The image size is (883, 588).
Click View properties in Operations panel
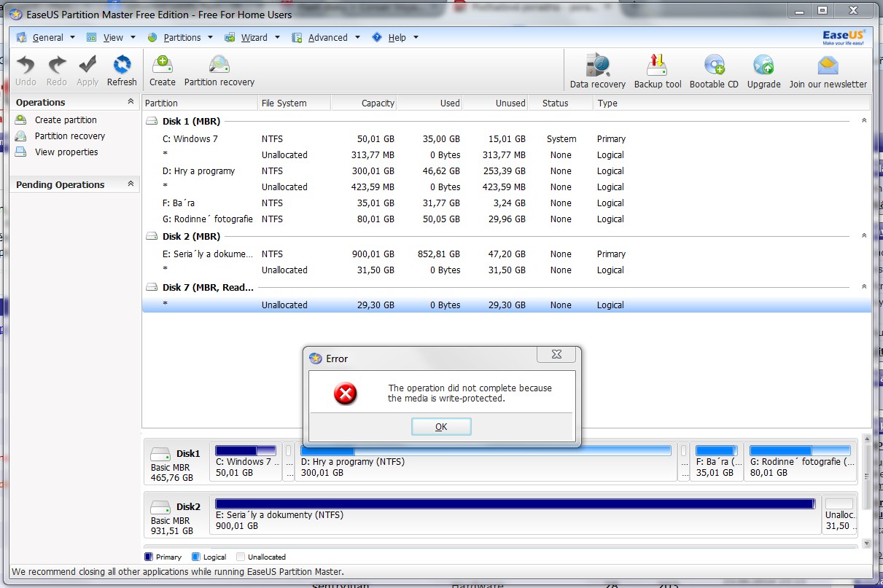click(66, 152)
